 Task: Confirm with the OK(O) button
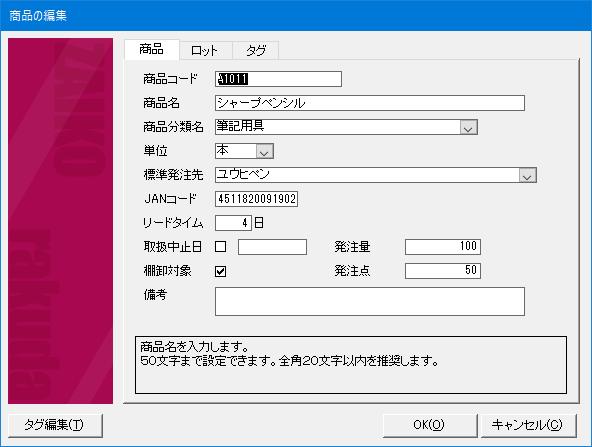[x=430, y=425]
